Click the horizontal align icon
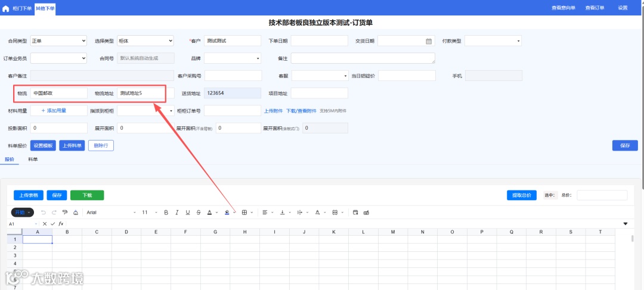 coord(265,212)
